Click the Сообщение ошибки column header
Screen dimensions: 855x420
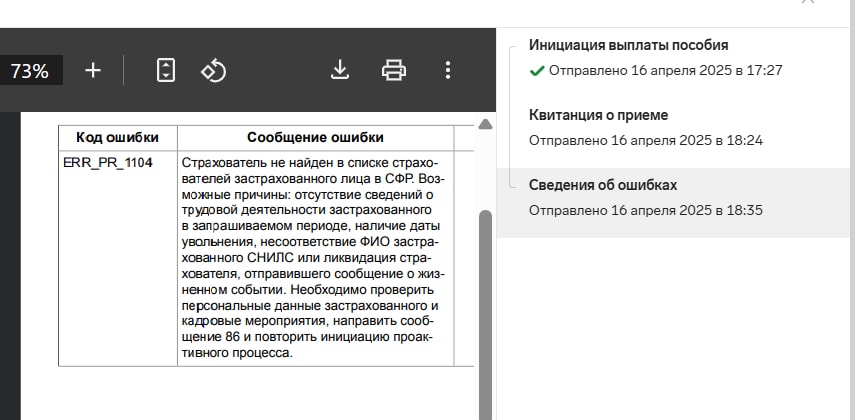[x=315, y=137]
